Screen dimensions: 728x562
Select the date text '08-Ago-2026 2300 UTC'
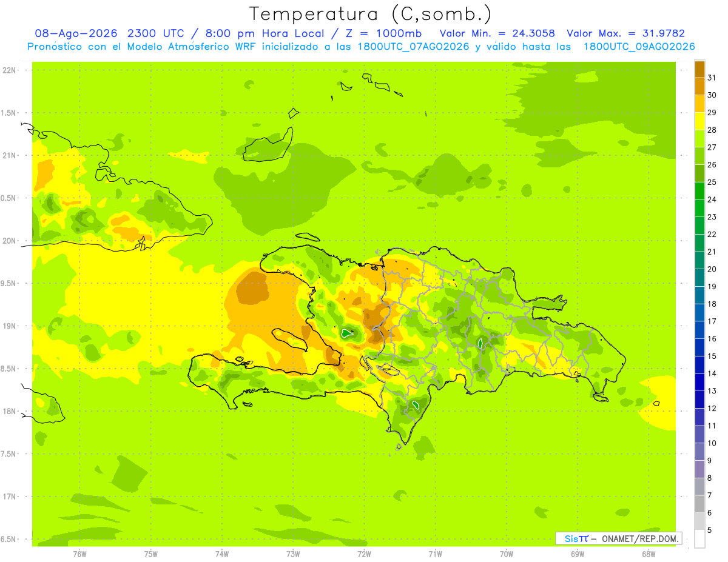tap(109, 33)
